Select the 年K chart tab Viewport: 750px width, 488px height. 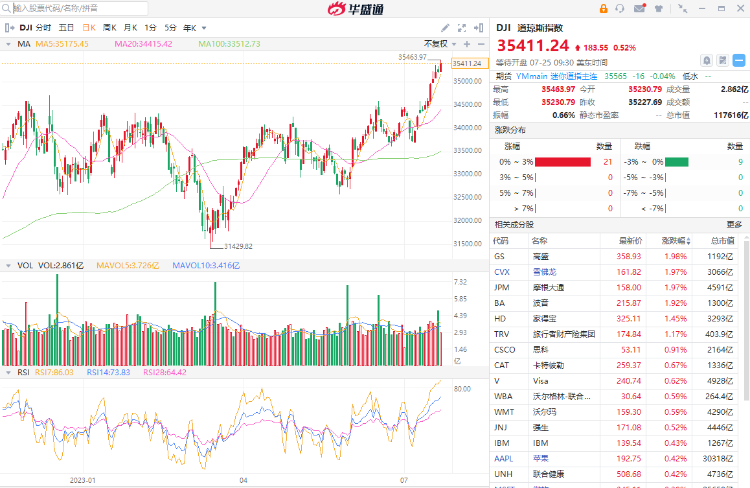[190, 28]
